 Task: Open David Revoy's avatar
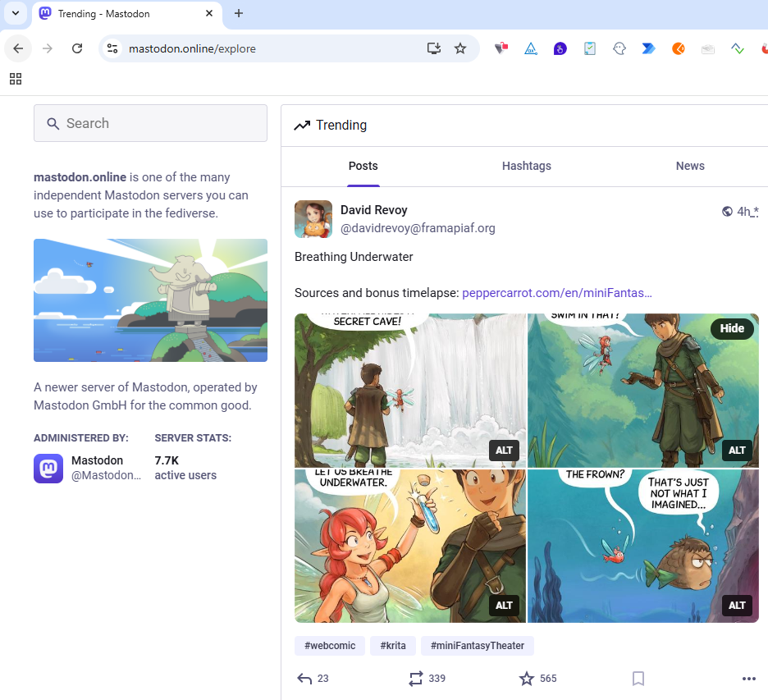[313, 219]
